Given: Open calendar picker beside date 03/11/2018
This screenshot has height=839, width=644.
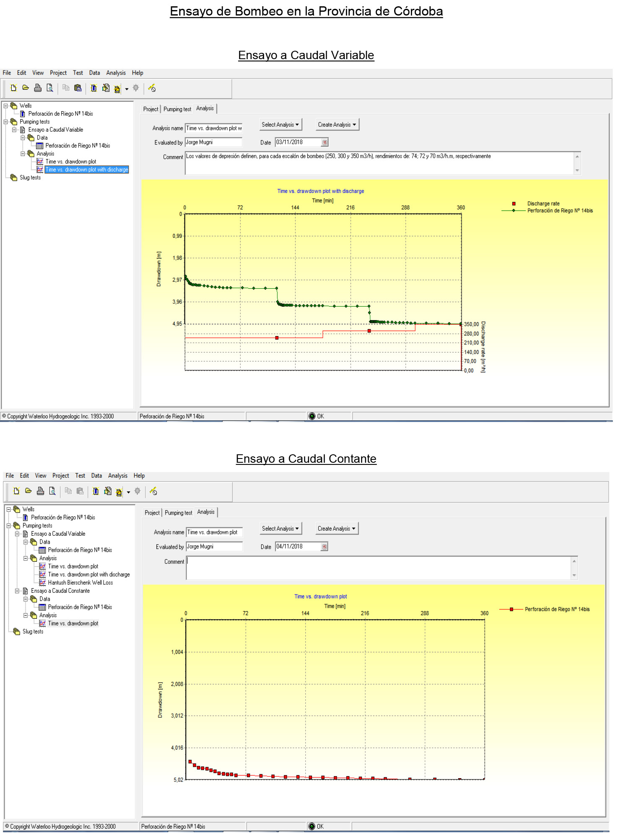Looking at the screenshot, I should click(325, 143).
